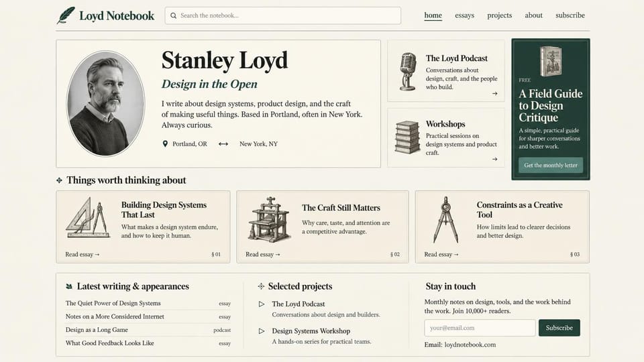Viewport: 644px width, 362px height.
Task: Read essay link for Building Design Systems
Action: click(x=82, y=255)
